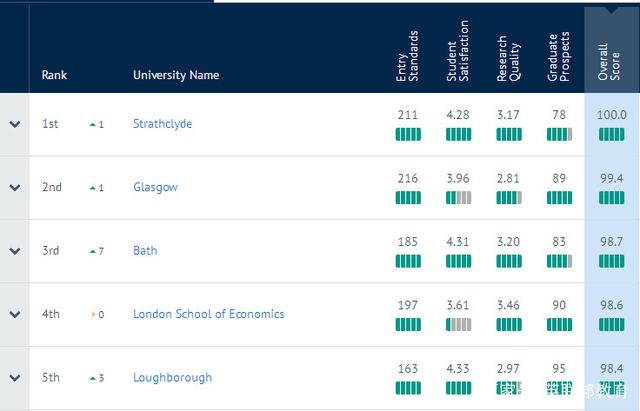
Task: Expand the Strathclyde row chevron
Action: 14,124
